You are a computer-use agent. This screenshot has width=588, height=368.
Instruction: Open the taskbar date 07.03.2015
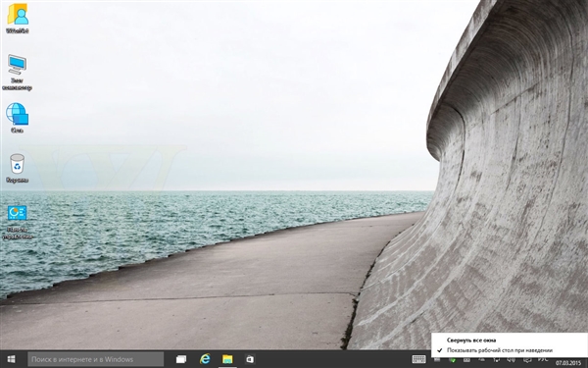point(568,363)
